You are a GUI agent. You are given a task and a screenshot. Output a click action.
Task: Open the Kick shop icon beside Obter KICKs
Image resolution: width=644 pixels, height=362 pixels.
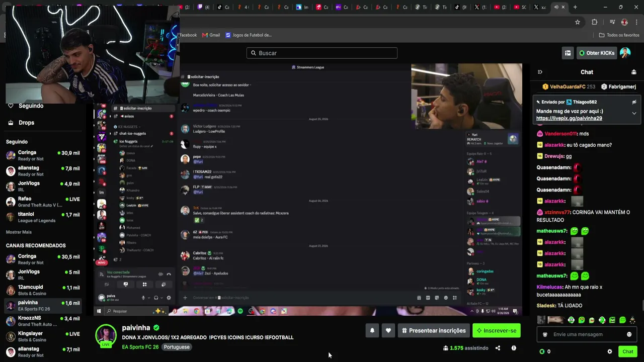568,53
